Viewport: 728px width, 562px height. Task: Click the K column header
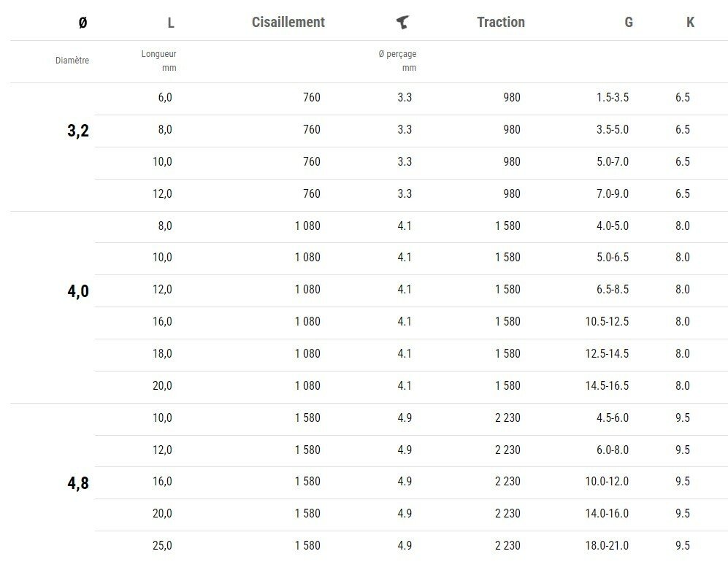(690, 23)
